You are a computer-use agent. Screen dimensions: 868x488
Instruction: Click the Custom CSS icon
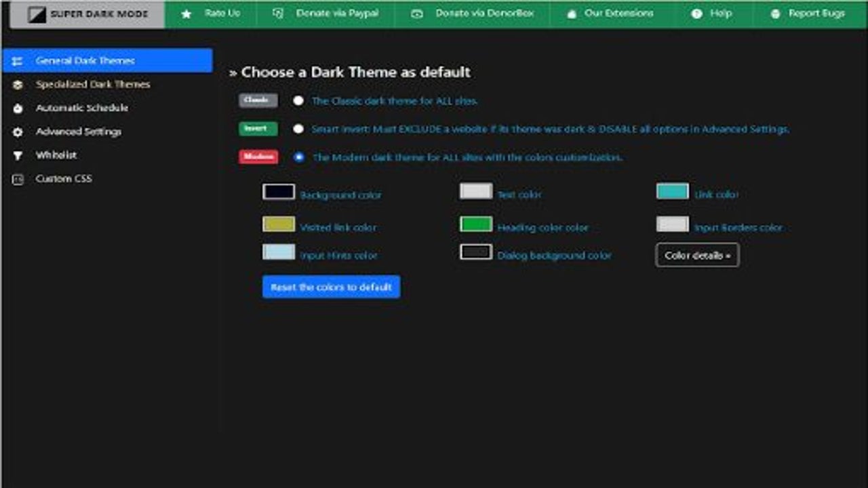(18, 179)
